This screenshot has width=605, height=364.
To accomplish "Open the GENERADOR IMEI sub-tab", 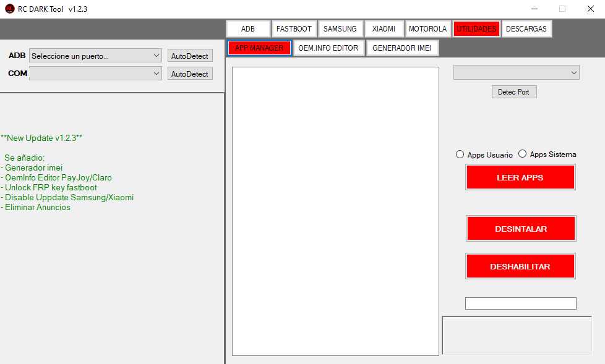I will (x=402, y=48).
